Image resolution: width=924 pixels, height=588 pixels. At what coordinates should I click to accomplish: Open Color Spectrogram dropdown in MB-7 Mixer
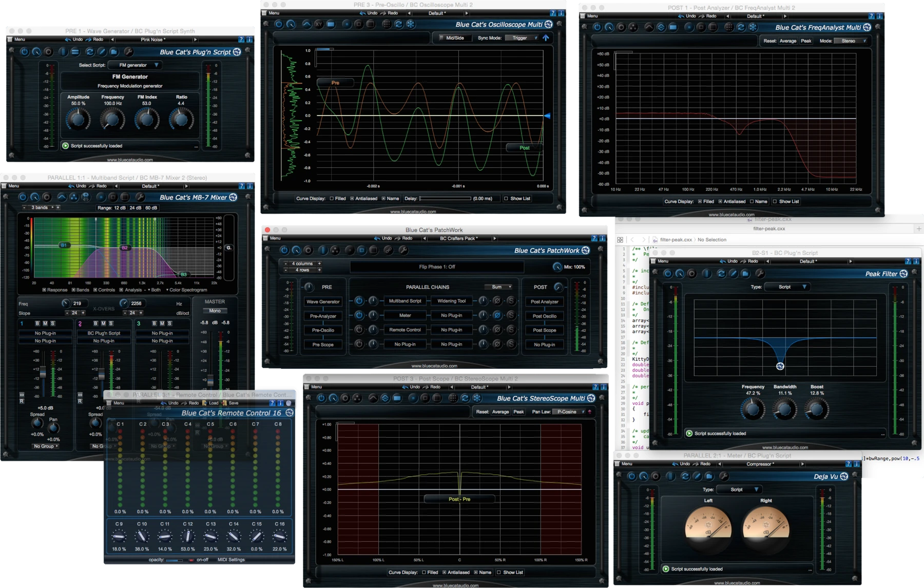coord(187,290)
